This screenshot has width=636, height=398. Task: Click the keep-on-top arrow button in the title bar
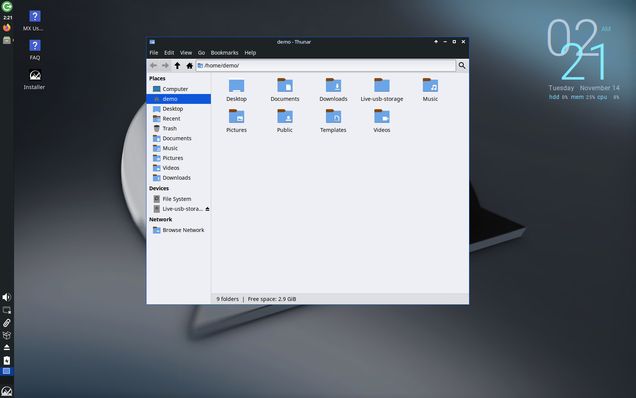click(436, 42)
